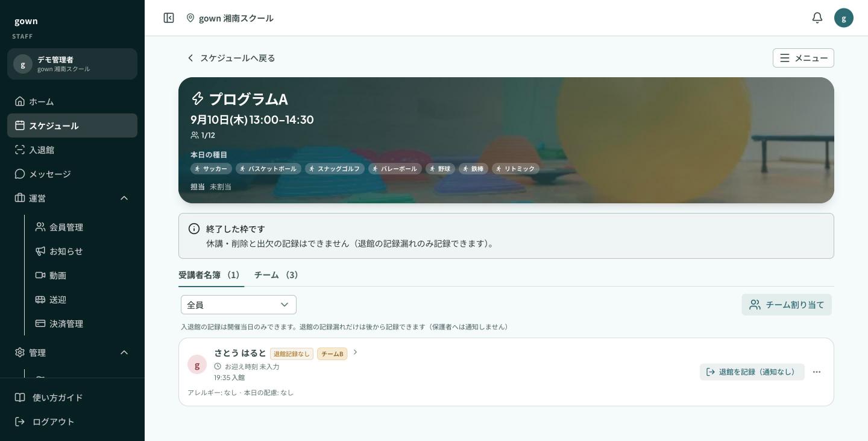Open メッセージ in sidebar

72,174
